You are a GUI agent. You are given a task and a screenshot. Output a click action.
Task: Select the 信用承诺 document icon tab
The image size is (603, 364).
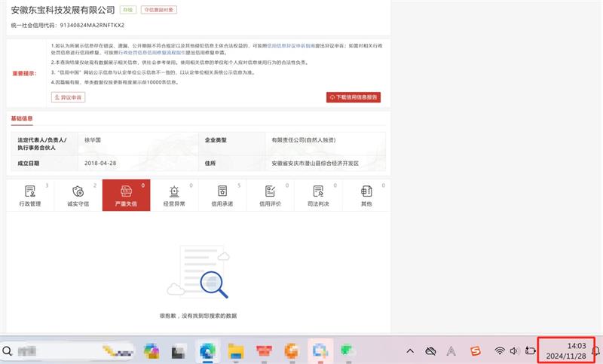tap(222, 195)
